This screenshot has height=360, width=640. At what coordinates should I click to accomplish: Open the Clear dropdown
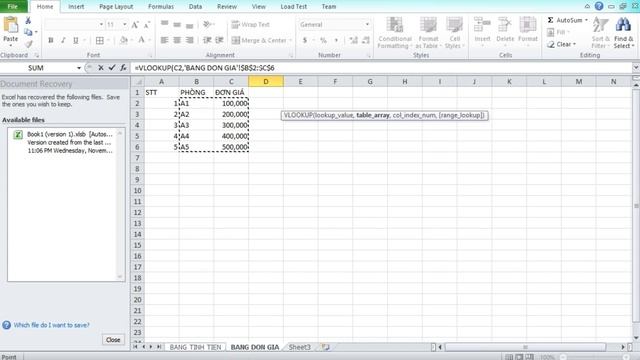point(574,44)
